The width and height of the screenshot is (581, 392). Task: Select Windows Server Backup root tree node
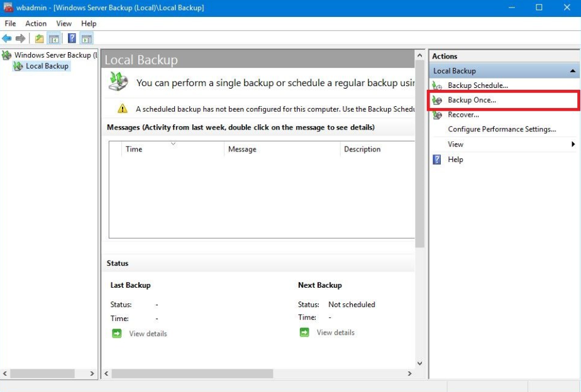(55, 55)
